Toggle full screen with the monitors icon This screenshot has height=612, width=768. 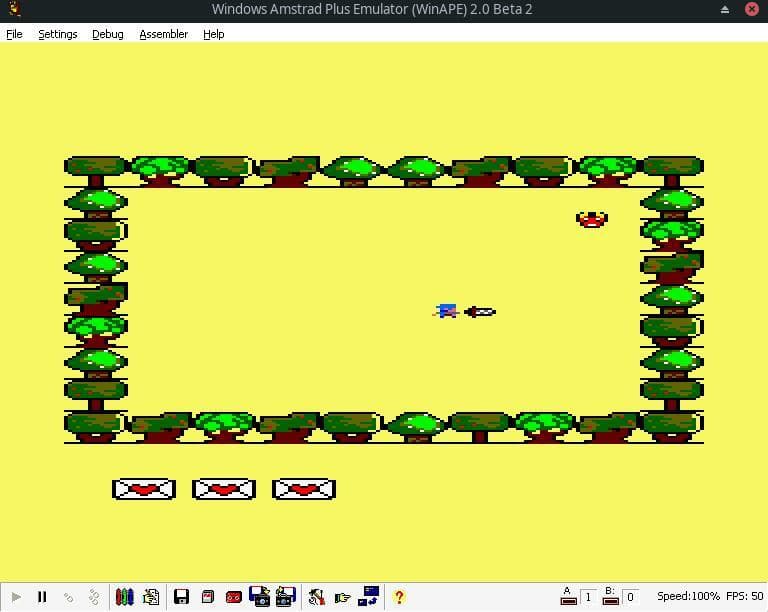368,596
